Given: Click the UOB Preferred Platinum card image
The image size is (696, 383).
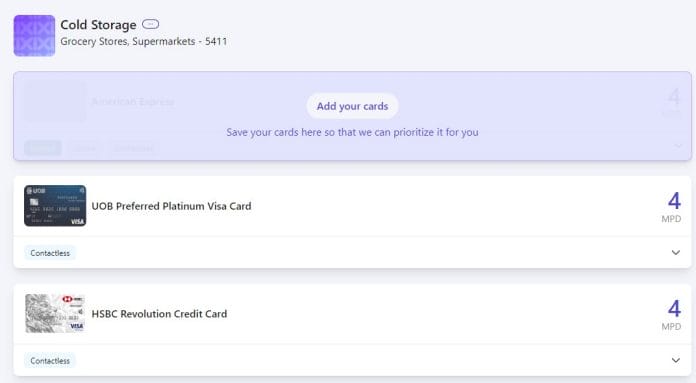Looking at the screenshot, I should [x=55, y=205].
